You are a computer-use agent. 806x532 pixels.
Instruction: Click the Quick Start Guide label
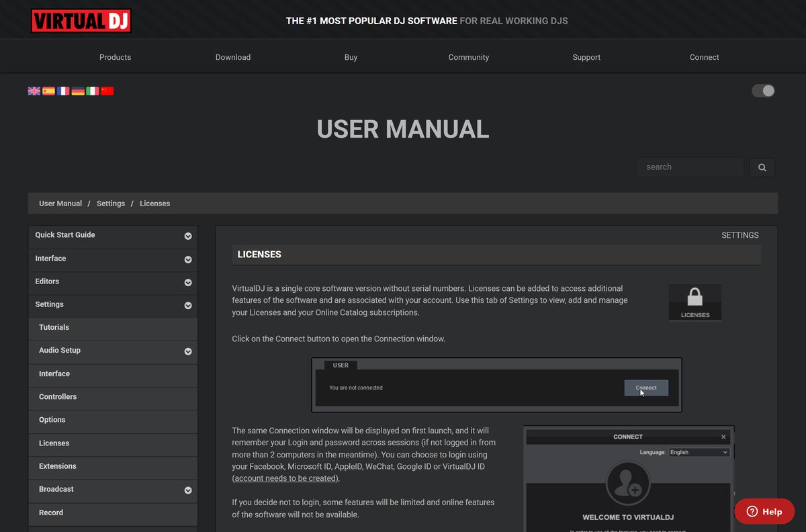[65, 235]
